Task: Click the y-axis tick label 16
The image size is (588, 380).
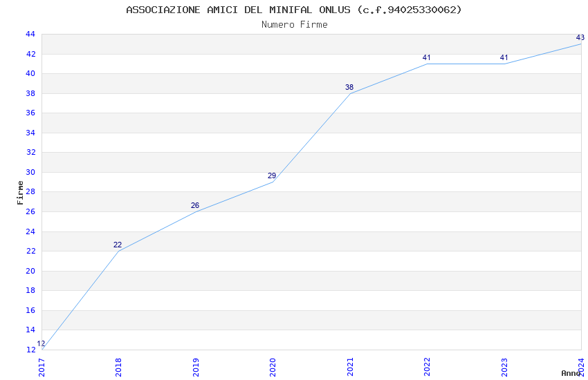Action: coord(30,310)
